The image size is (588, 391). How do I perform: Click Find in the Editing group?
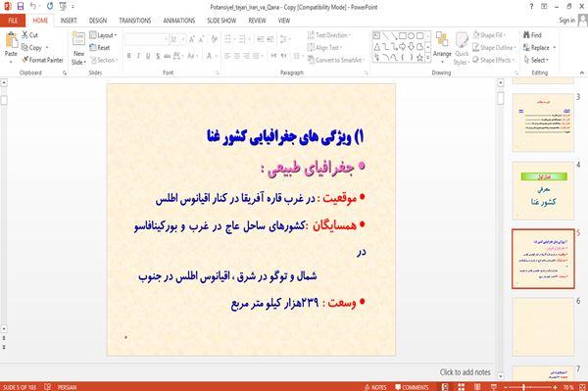coord(532,35)
